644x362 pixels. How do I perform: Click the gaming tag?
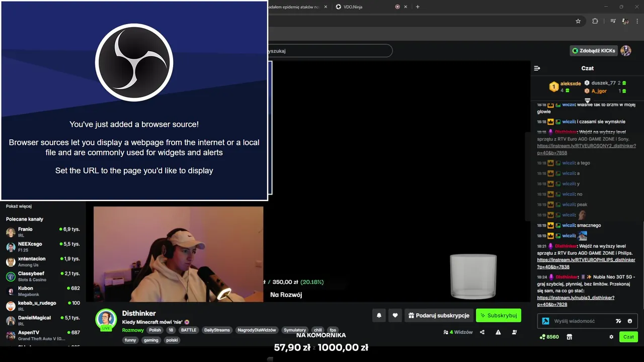(x=151, y=340)
